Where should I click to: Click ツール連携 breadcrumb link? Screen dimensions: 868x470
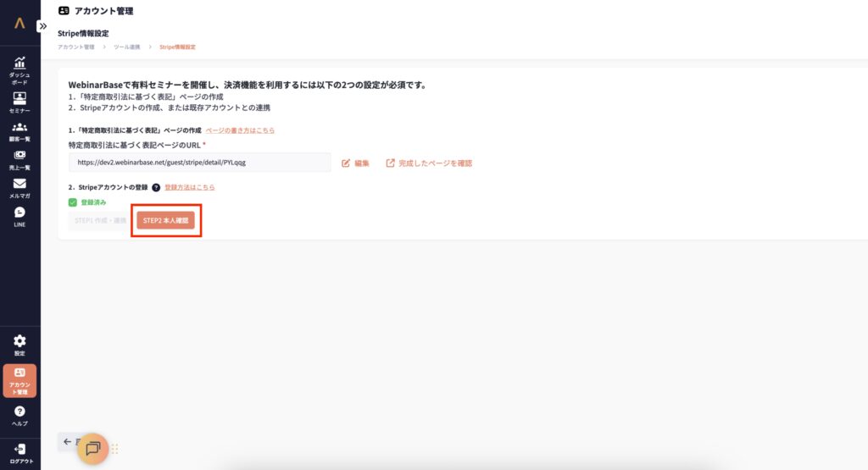129,47
